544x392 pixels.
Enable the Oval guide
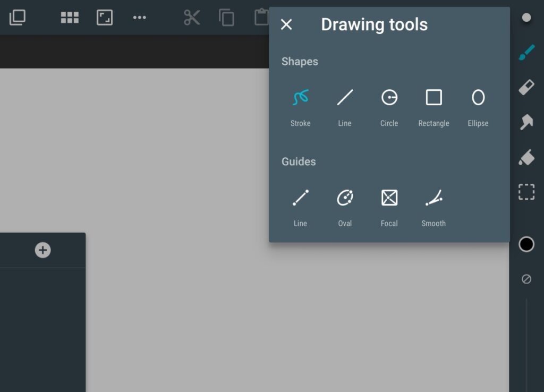[345, 208]
